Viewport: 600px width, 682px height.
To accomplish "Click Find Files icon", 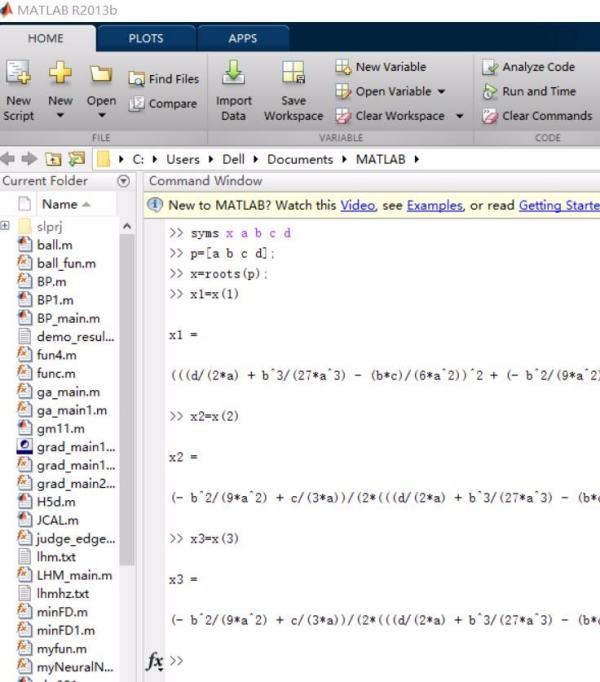I will pos(136,79).
